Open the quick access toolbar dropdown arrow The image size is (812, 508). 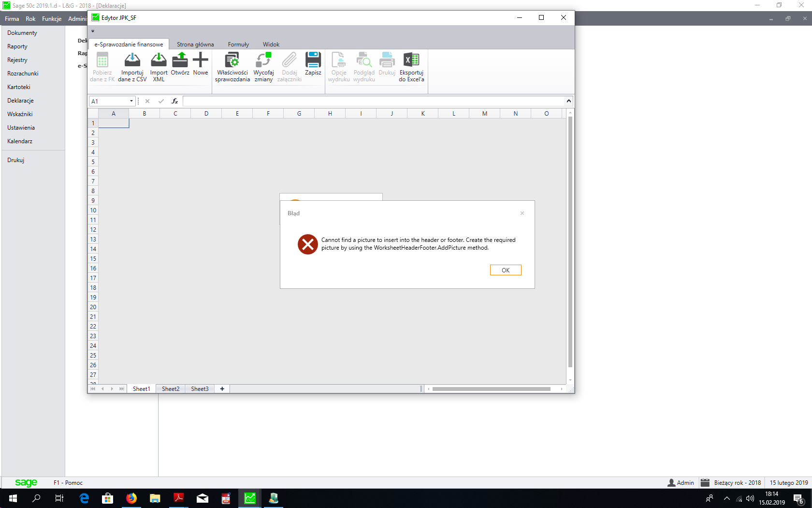click(93, 31)
